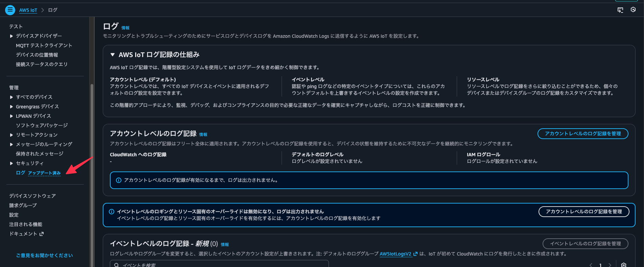Open CloudShell from the top navigation bar
Screen dimensions: 644x267
pyautogui.click(x=620, y=10)
